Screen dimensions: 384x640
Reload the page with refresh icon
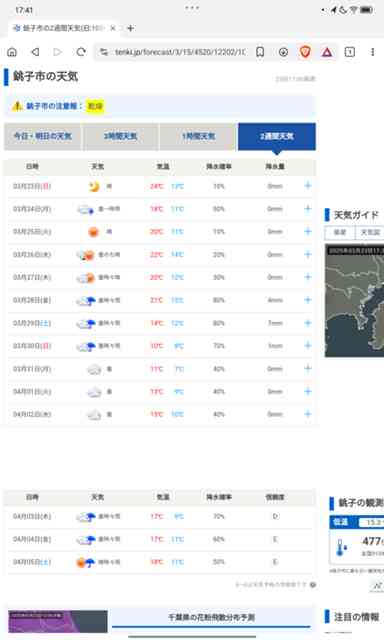[x=81, y=52]
